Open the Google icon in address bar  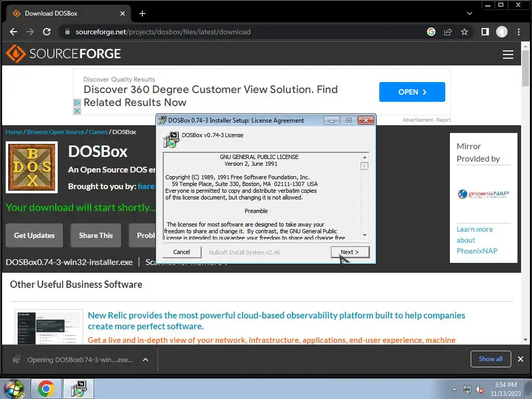(x=431, y=32)
